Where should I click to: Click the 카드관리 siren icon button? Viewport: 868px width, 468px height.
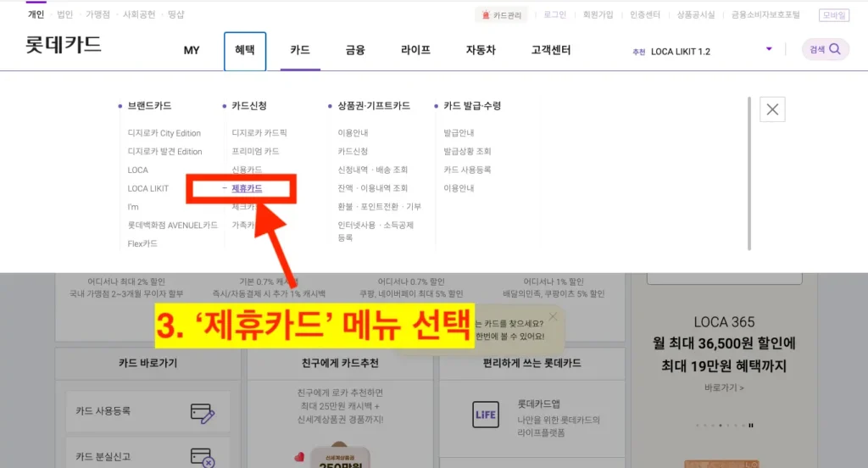coord(502,15)
